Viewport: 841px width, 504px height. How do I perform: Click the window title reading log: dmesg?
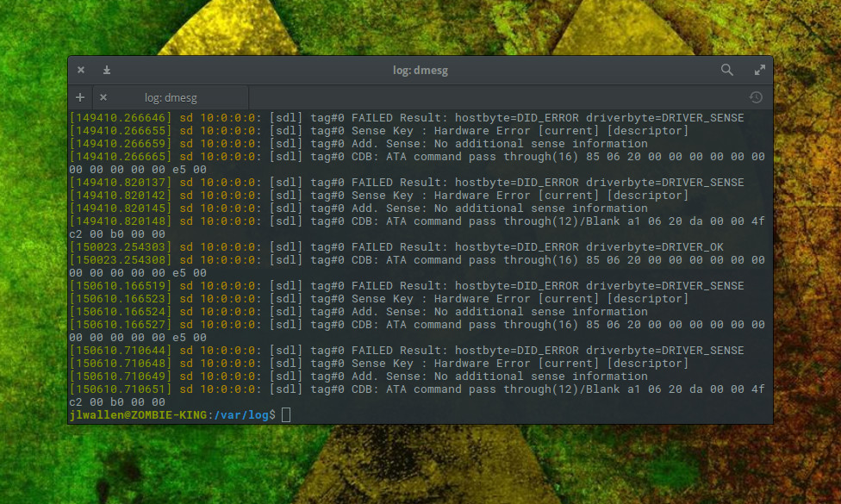[x=420, y=70]
